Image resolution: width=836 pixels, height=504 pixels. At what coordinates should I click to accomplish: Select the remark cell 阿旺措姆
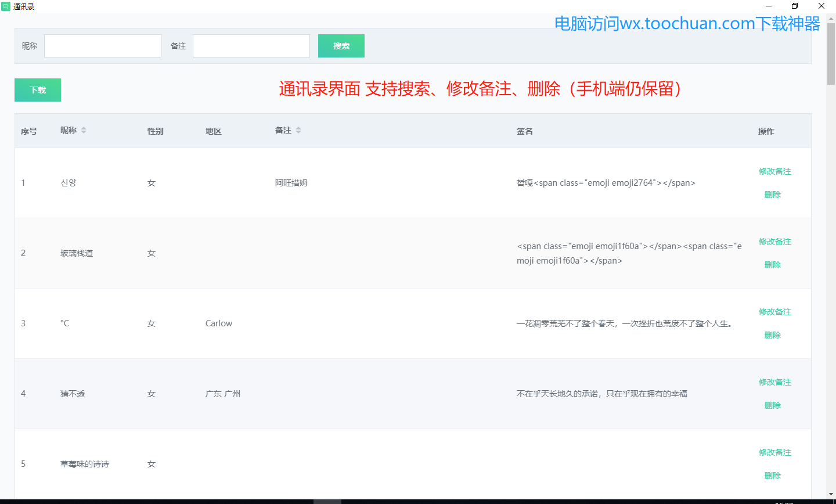[x=291, y=183]
